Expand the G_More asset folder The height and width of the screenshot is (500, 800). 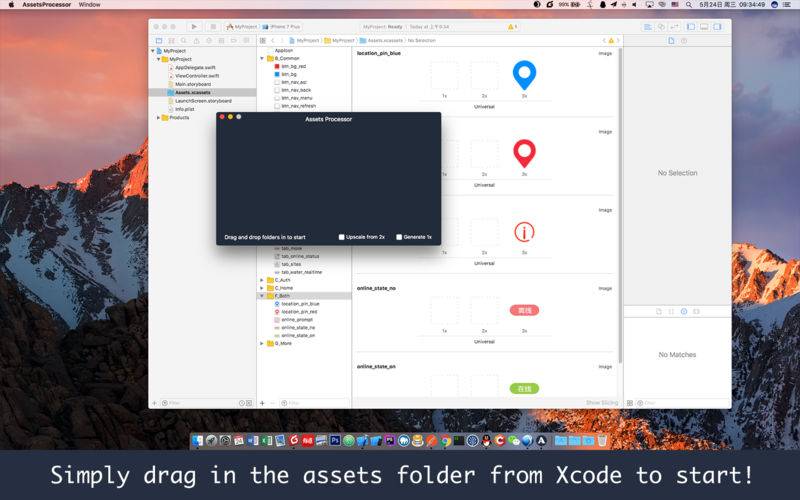(x=262, y=343)
